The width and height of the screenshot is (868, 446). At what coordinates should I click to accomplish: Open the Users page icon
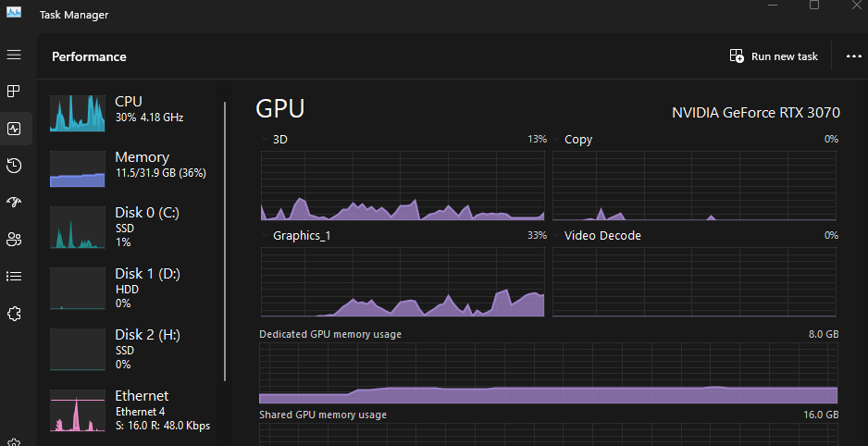pos(14,240)
